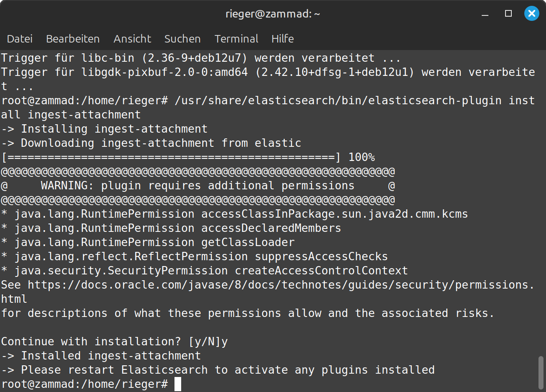This screenshot has width=546, height=392.
Task: Minimize the terminal window
Action: click(485, 14)
